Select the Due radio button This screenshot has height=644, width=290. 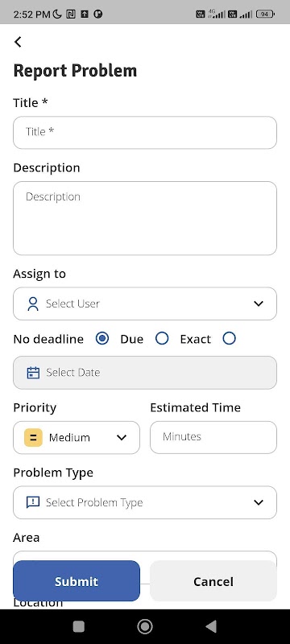click(162, 338)
